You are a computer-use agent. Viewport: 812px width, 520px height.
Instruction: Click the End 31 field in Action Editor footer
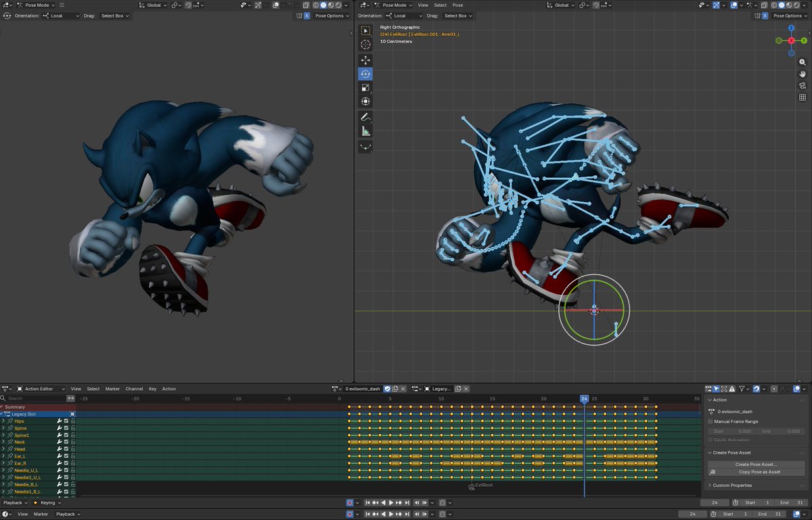pyautogui.click(x=791, y=502)
